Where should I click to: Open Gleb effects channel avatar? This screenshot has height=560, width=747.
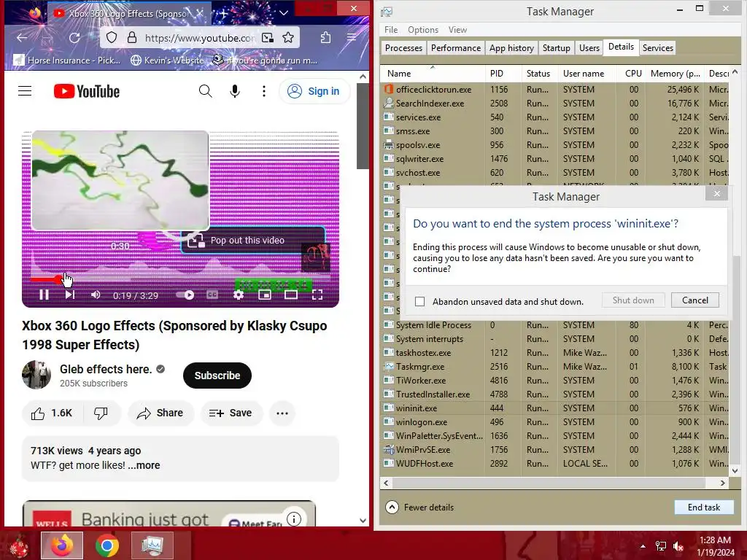pyautogui.click(x=36, y=376)
